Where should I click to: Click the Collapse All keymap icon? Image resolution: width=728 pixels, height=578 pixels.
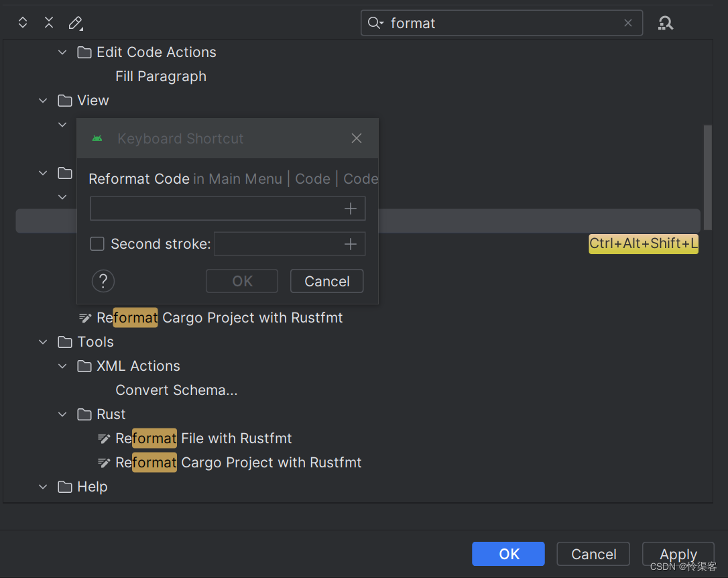[x=48, y=22]
